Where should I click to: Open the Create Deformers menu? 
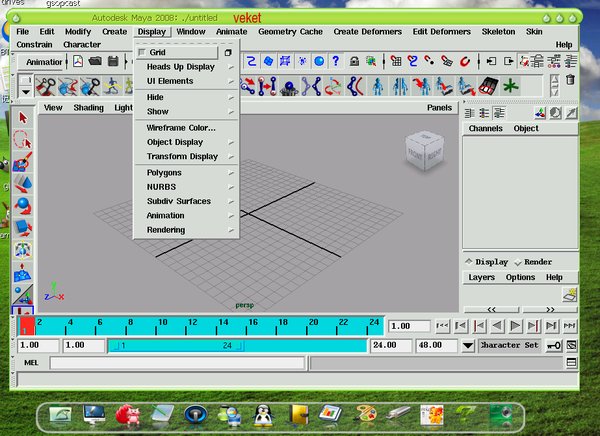coord(369,32)
